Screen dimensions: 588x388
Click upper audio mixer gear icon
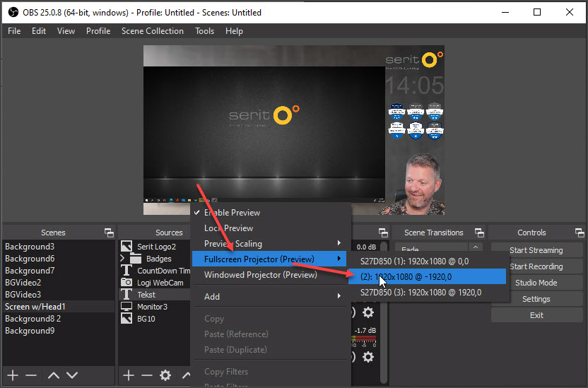click(368, 312)
